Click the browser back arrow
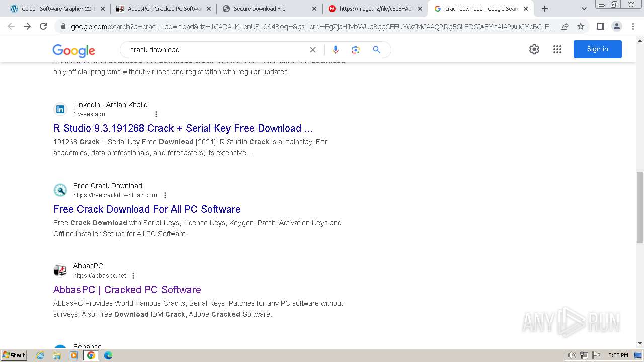 click(11, 26)
